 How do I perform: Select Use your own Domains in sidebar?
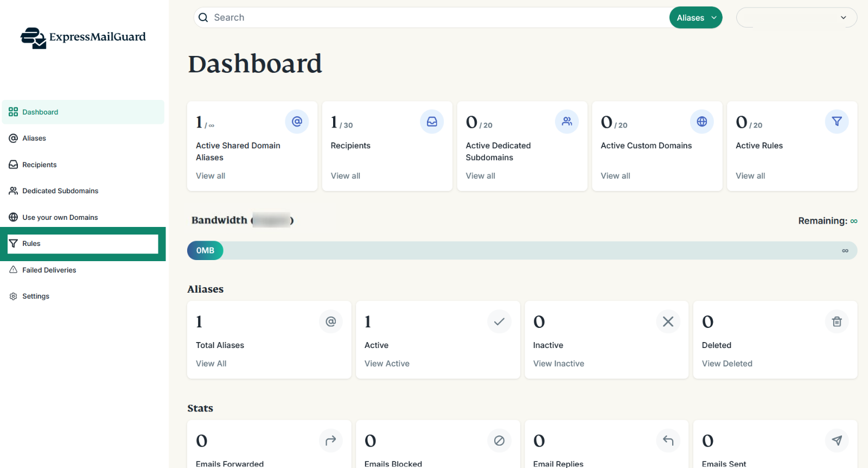(x=83, y=217)
